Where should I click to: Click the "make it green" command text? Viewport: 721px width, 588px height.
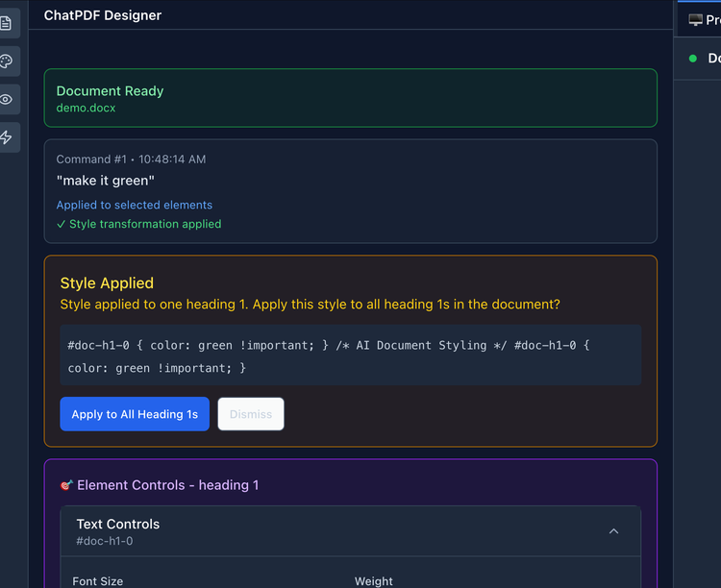pos(106,181)
